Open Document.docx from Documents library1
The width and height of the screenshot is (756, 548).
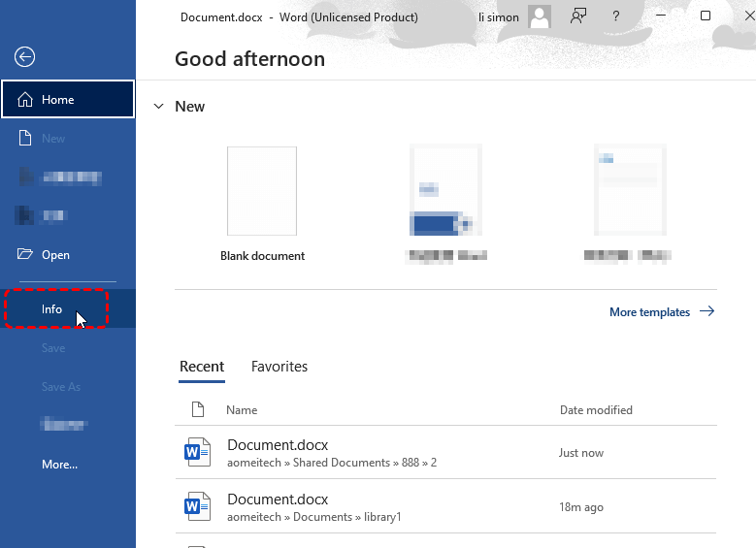445,506
